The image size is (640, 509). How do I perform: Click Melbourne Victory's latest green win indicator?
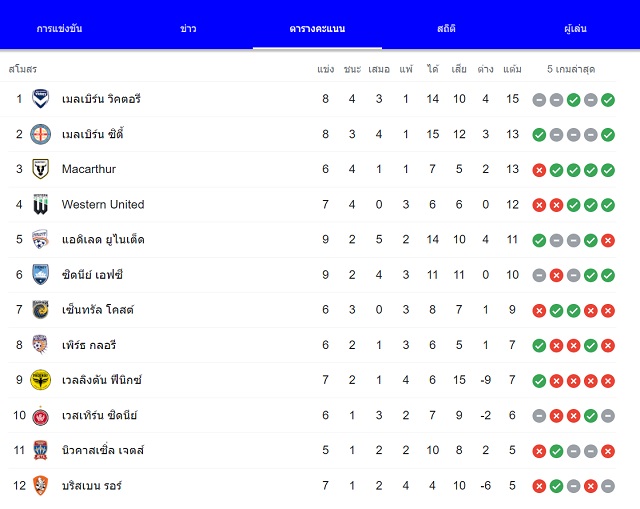tap(608, 100)
